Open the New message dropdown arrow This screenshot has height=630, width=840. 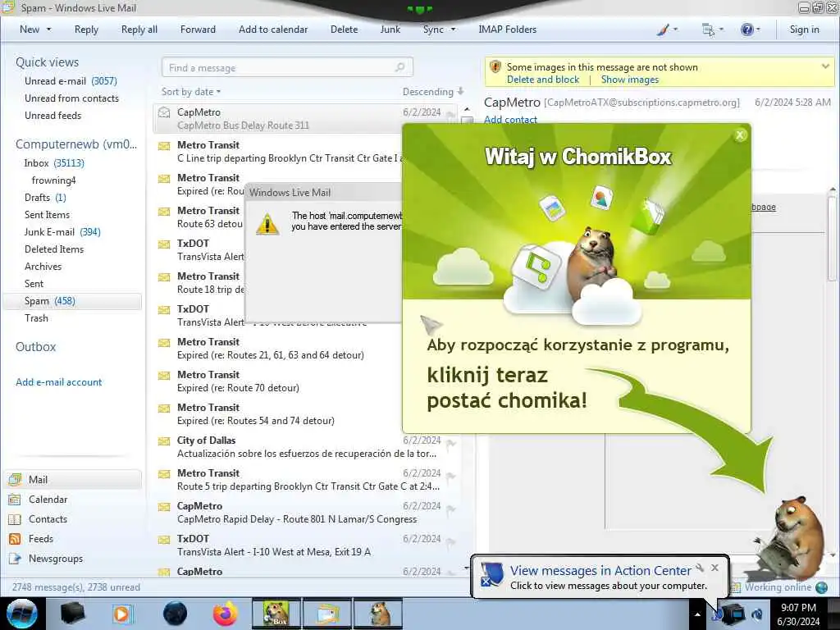click(48, 30)
